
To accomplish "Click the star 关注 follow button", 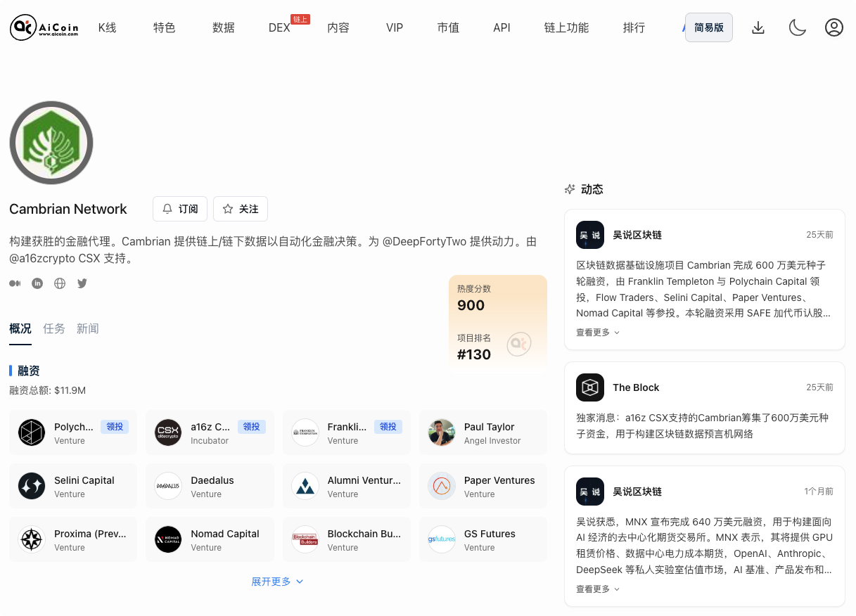I will (x=241, y=209).
